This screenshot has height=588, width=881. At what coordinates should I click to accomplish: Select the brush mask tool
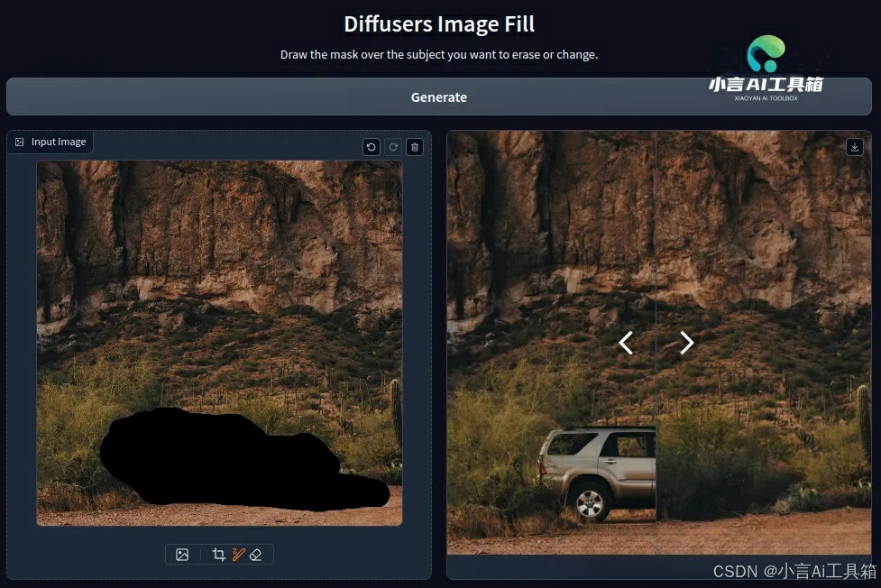point(238,555)
